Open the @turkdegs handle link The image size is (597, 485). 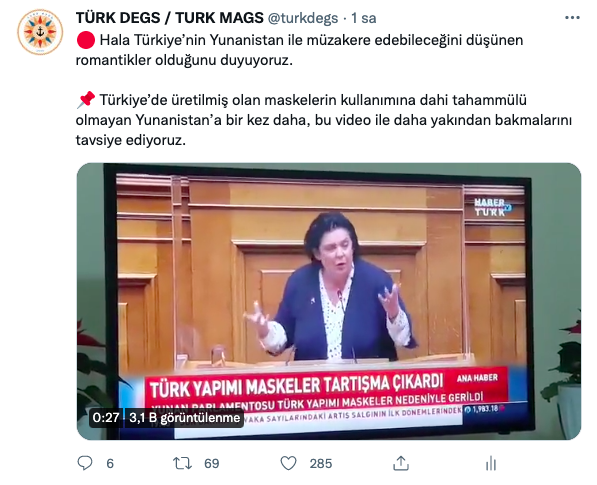tap(303, 18)
